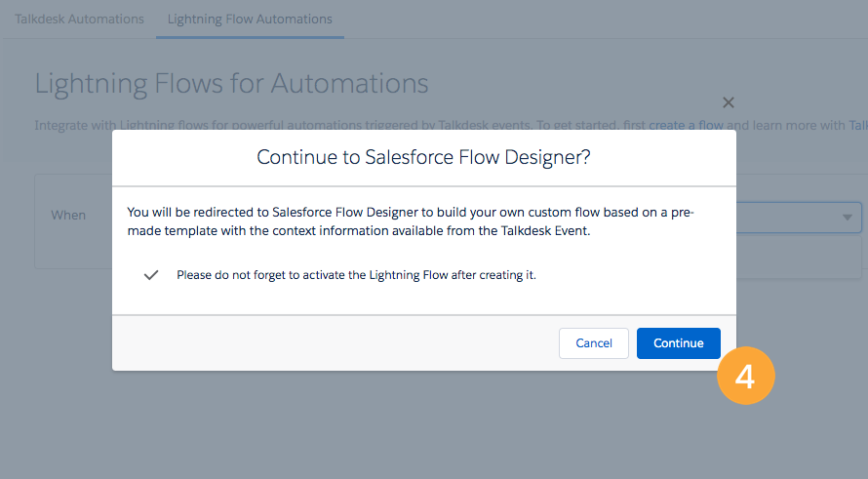Click the 'When' label
Screen dimensions: 868x479
(x=68, y=216)
